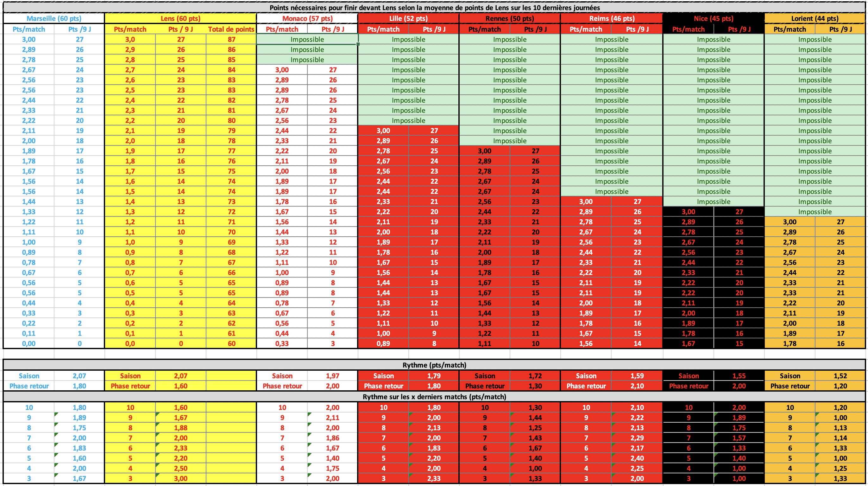868x486 pixels.
Task: Select Lens total points cell '87'
Action: [x=231, y=40]
